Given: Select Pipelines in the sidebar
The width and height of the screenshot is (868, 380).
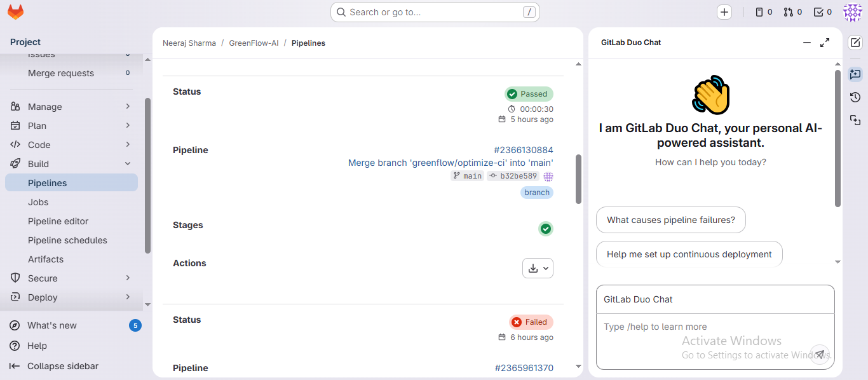Looking at the screenshot, I should tap(71, 183).
